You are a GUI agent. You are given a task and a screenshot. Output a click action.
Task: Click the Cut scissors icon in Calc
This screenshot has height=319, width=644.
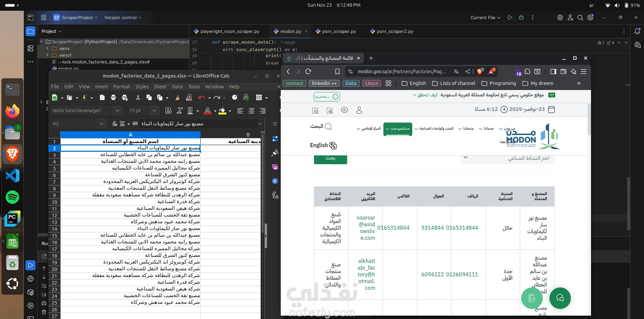point(138,97)
